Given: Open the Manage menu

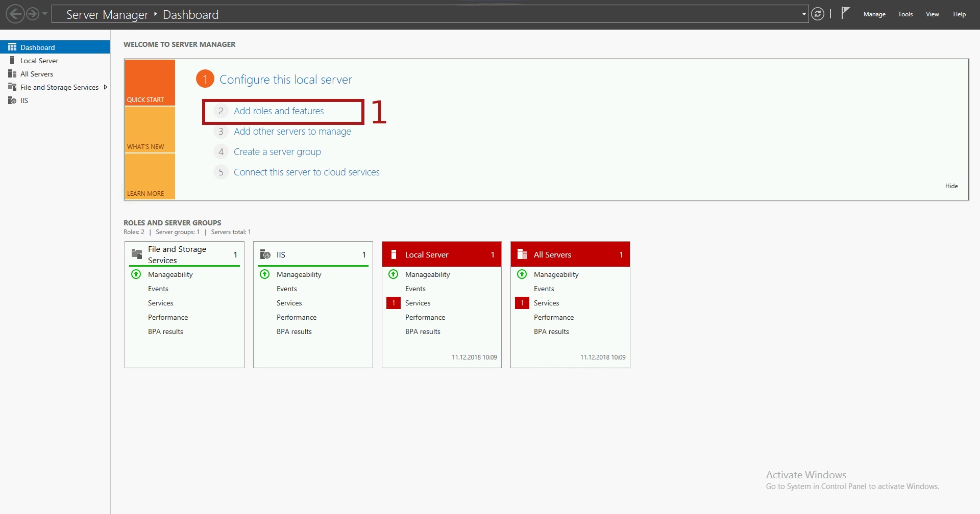Looking at the screenshot, I should pyautogui.click(x=874, y=14).
